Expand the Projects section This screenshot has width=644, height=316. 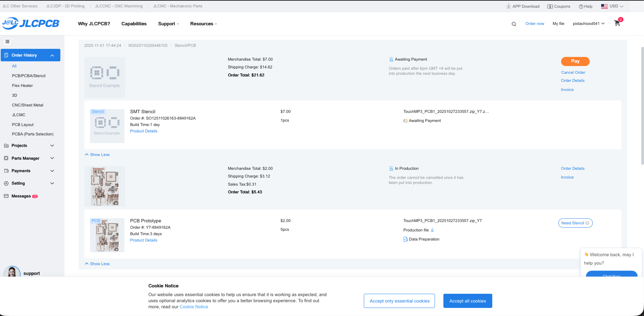[x=52, y=146]
